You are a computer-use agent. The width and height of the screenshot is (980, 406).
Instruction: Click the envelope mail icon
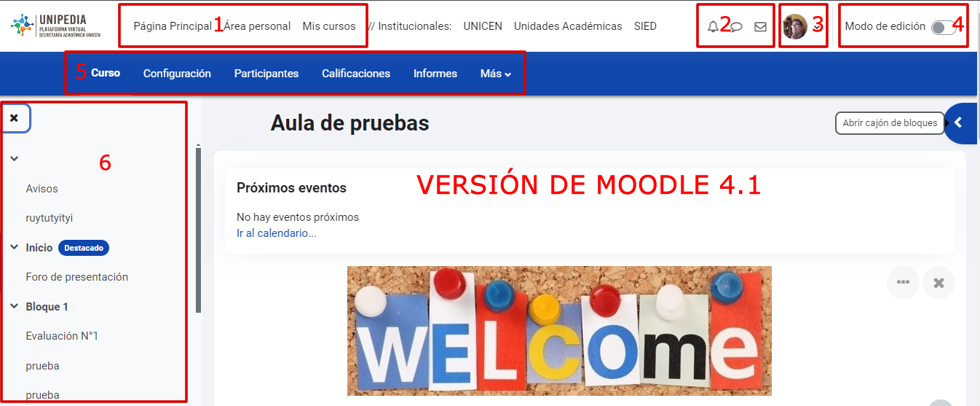760,27
